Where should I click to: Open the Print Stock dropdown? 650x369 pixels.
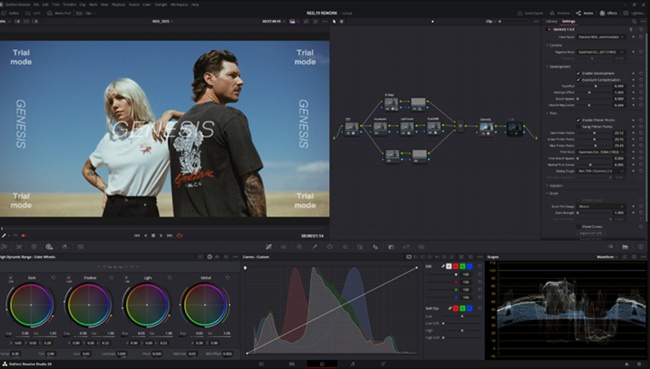(601, 152)
